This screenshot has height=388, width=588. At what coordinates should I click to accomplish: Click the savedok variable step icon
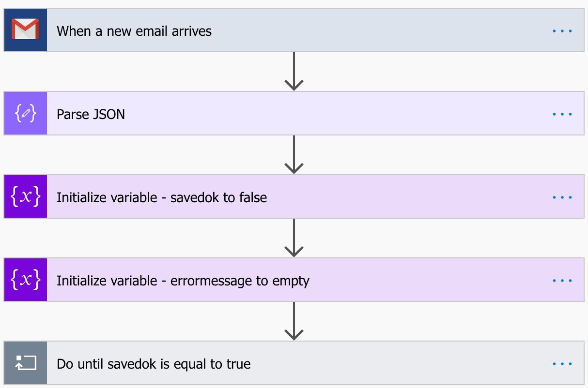(26, 197)
